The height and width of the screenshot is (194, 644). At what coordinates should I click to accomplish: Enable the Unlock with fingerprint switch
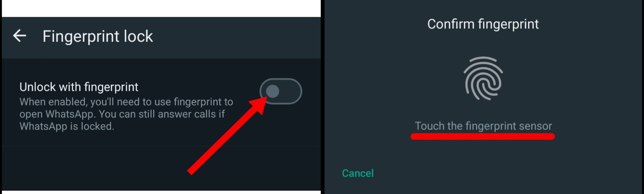point(281,91)
